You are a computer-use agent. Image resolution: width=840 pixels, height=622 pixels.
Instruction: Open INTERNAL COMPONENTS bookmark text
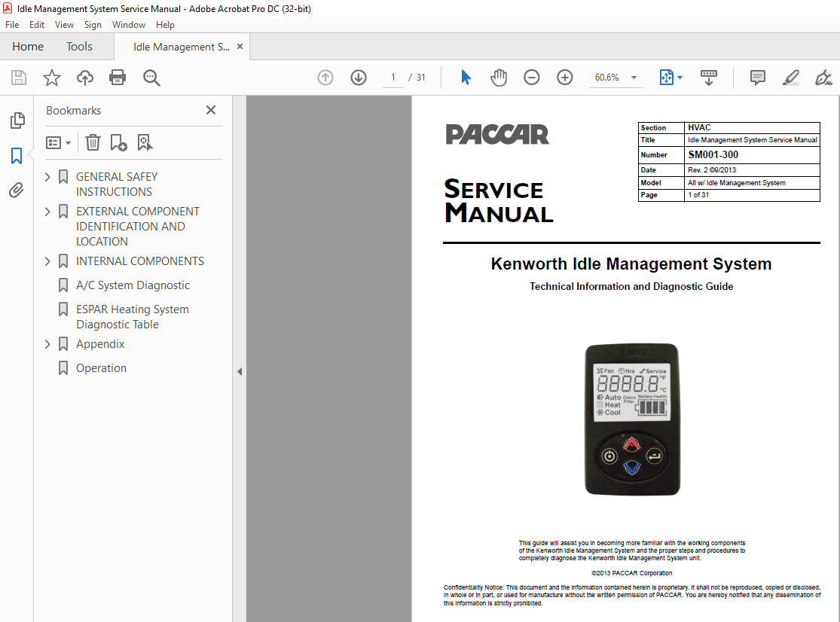click(140, 261)
